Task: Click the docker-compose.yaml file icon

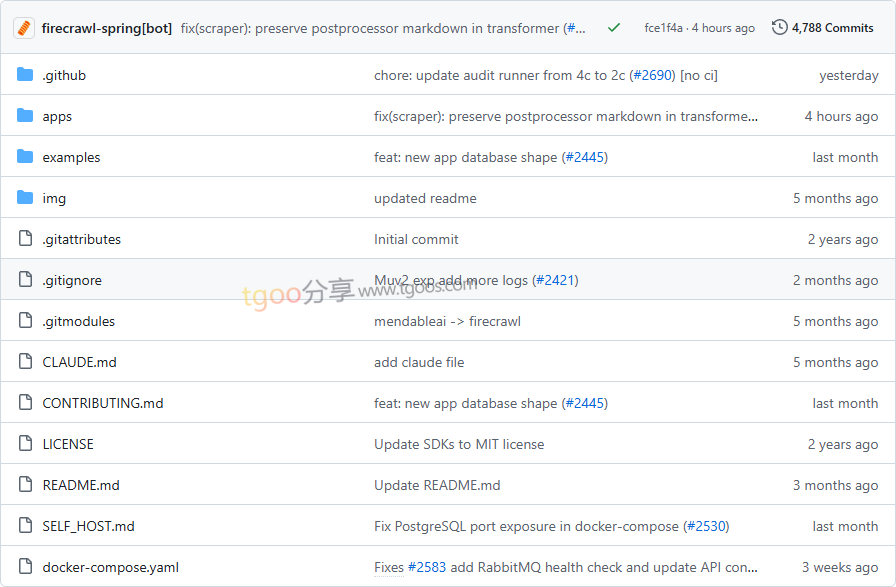Action: tap(25, 567)
